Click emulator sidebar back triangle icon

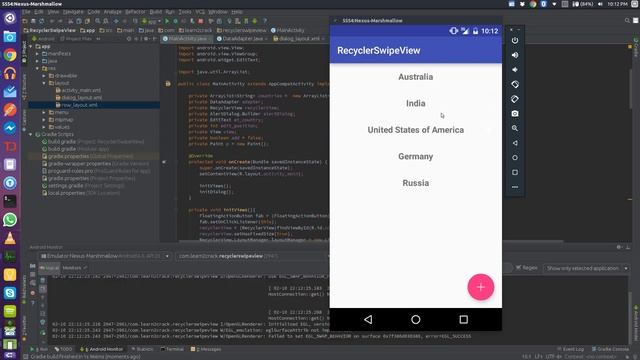[515, 143]
